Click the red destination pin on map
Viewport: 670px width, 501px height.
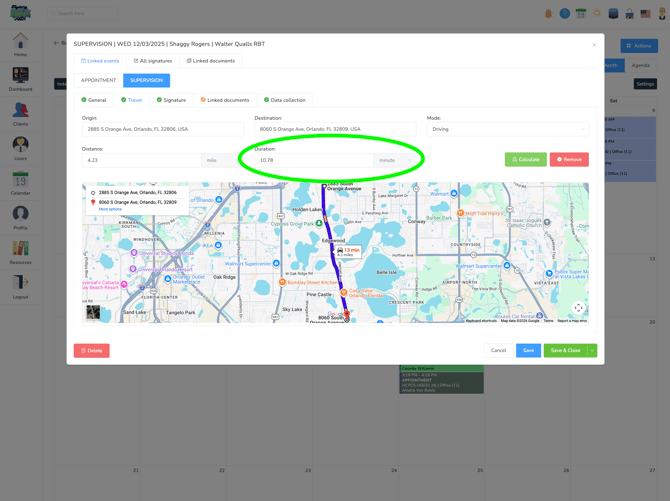[x=347, y=315]
